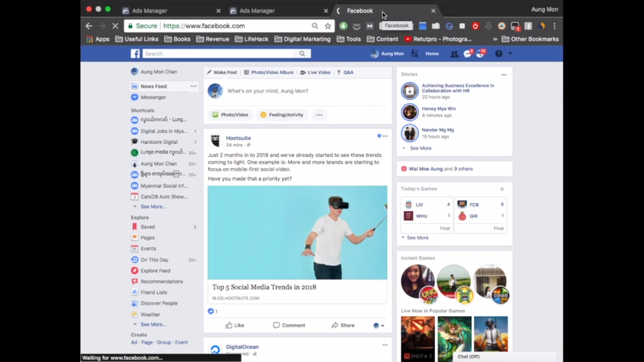Screen dimensions: 644x362
Task: Open Notifications globe icon in header
Action: tap(480, 54)
